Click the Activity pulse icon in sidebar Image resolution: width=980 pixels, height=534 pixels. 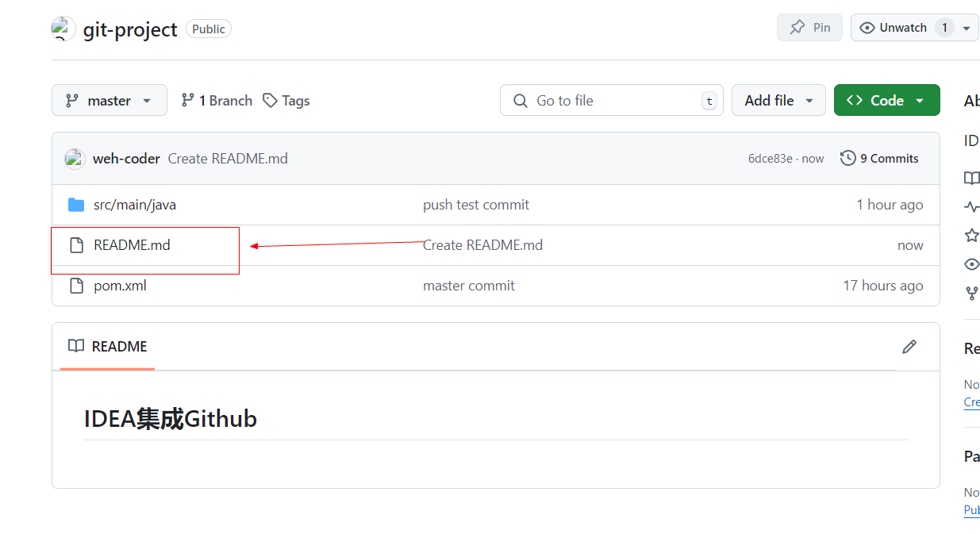click(x=972, y=207)
